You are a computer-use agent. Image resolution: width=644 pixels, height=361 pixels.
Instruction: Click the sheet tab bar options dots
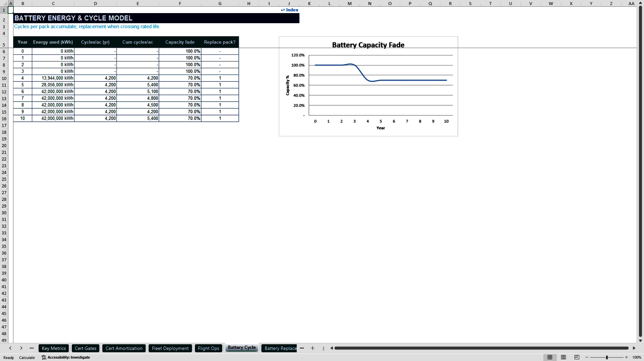pos(323,348)
